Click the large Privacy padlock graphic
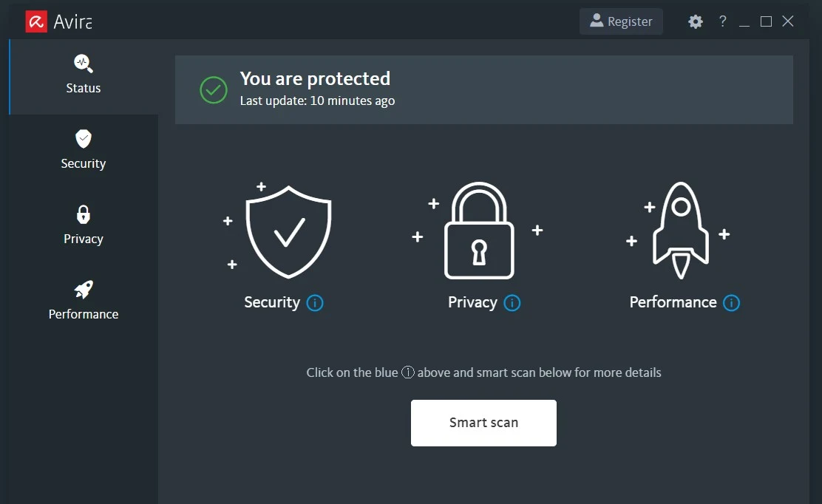 (480, 233)
